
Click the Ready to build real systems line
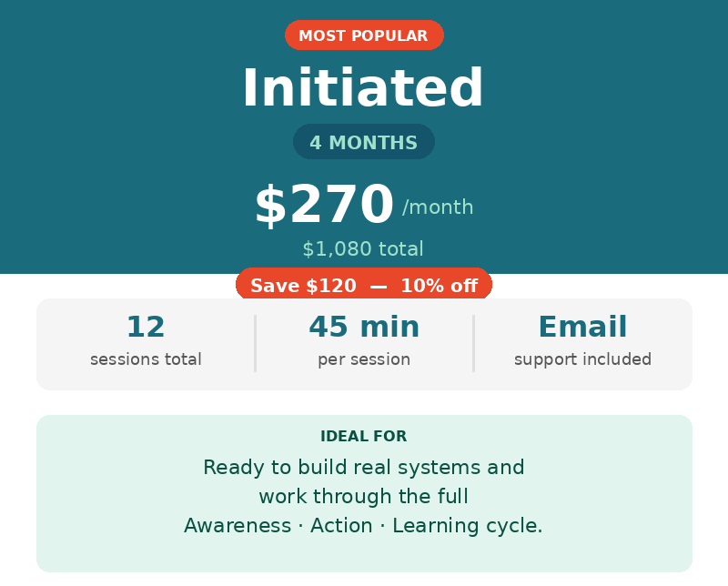pos(363,468)
